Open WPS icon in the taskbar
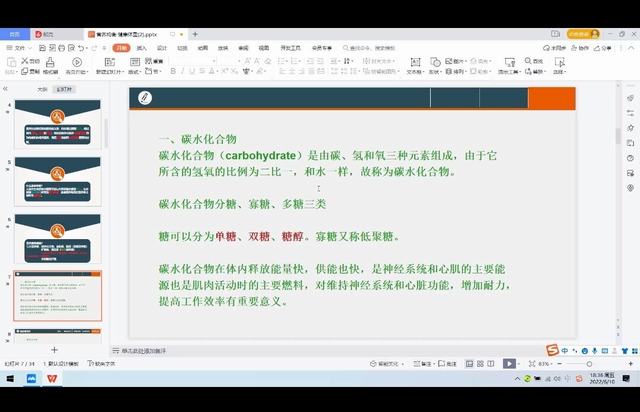The height and width of the screenshot is (412, 640). pos(52,380)
